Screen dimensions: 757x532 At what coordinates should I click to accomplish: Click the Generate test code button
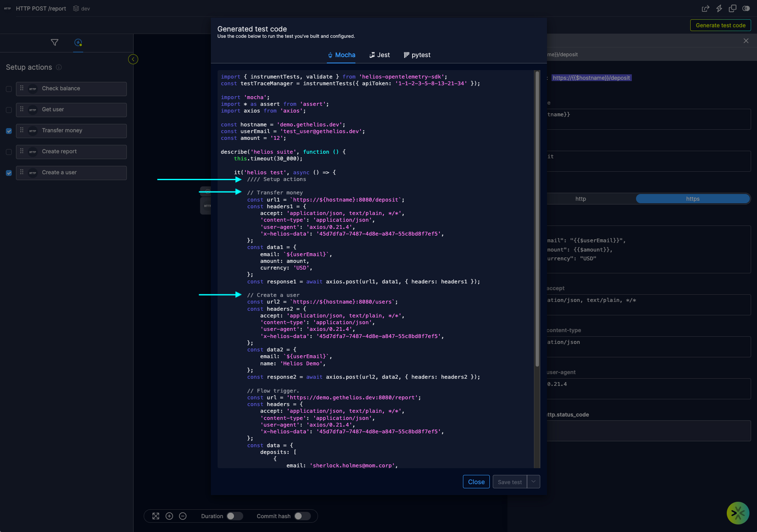[x=720, y=25]
